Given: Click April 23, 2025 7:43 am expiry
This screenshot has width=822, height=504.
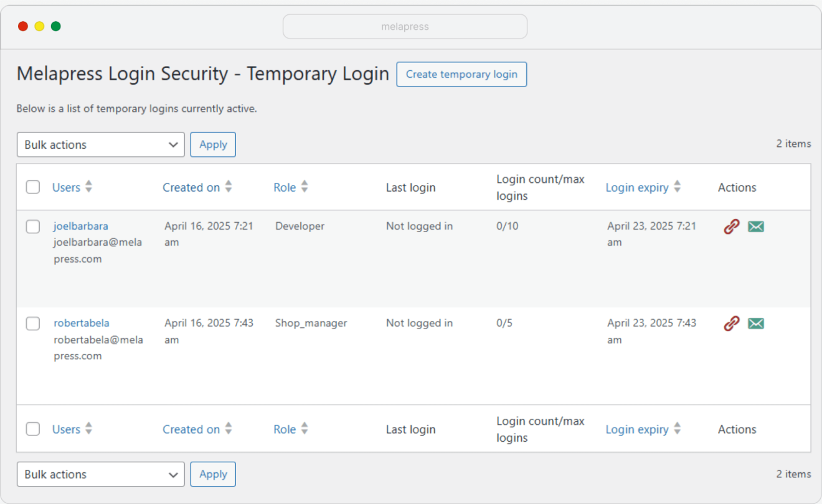Looking at the screenshot, I should (651, 331).
